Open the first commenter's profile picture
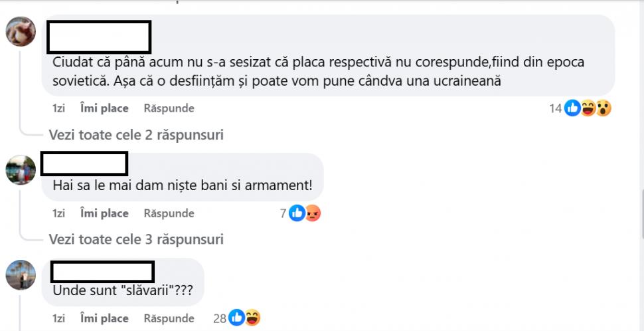 21,31
